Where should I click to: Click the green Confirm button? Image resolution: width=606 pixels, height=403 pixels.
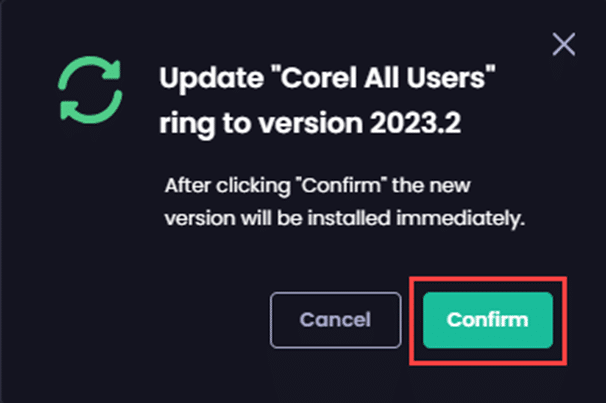tap(487, 320)
